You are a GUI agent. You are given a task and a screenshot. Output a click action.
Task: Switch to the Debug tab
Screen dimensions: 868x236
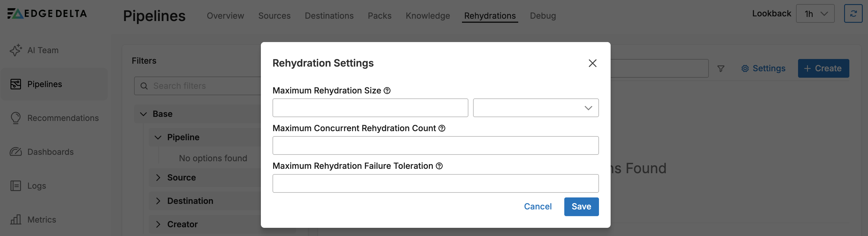(543, 15)
